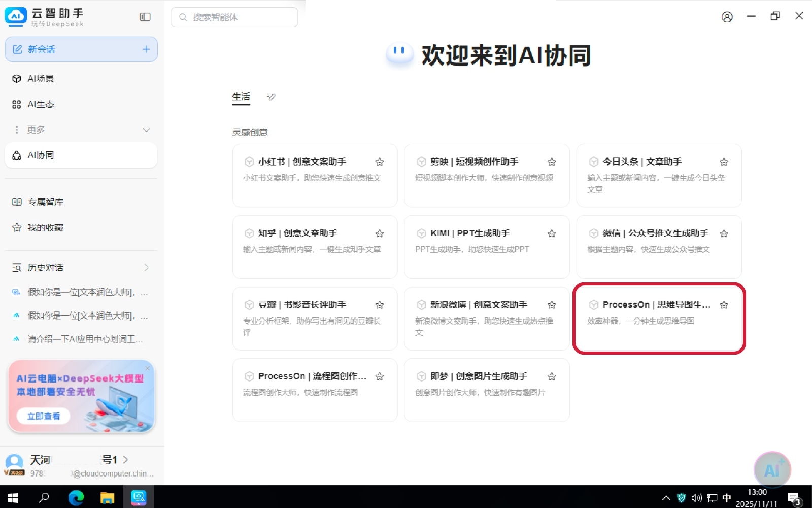Open the KIMI PPT生成助手 agent
Image resolution: width=812 pixels, height=508 pixels.
point(487,247)
